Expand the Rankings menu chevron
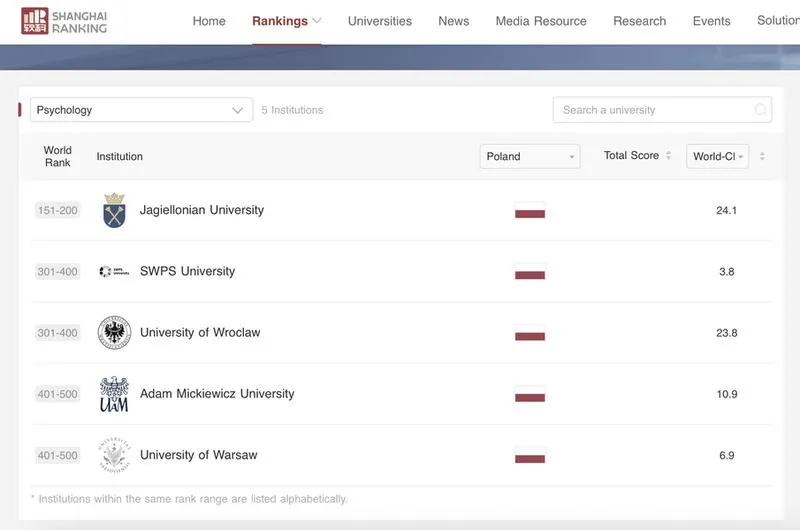 pos(317,21)
